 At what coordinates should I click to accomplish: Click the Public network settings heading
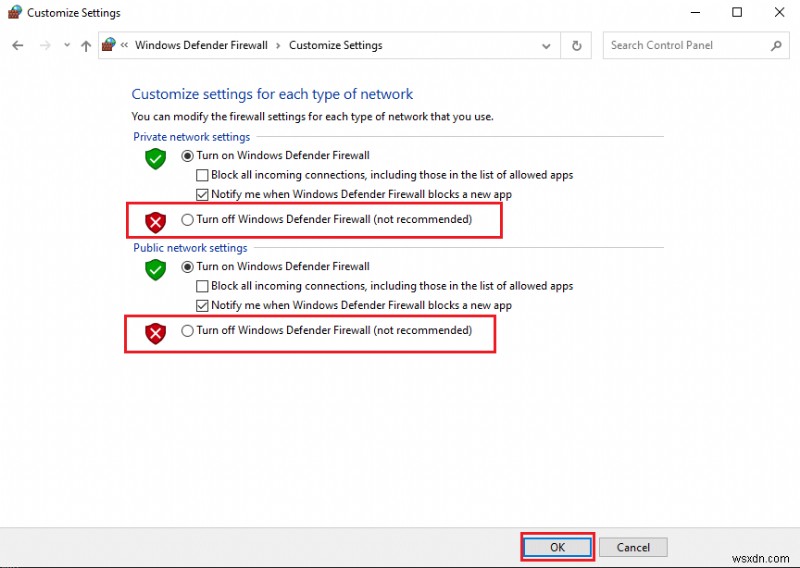click(190, 248)
